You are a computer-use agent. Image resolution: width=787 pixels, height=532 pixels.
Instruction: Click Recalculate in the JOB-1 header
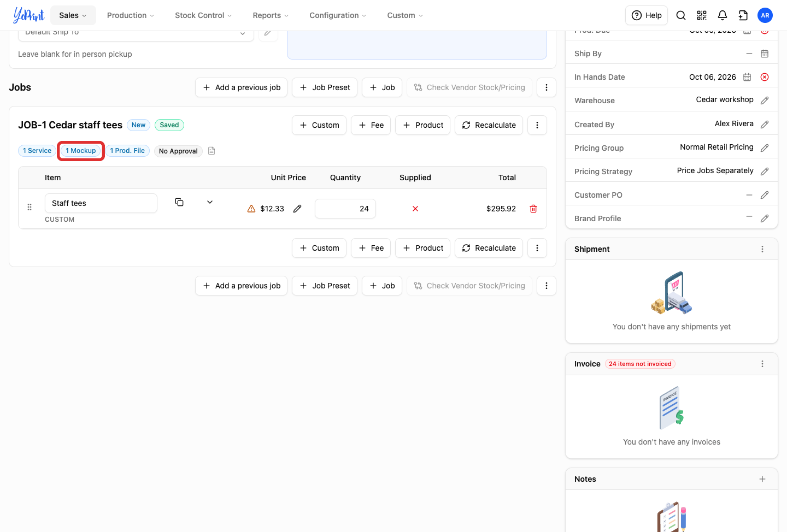(x=489, y=125)
